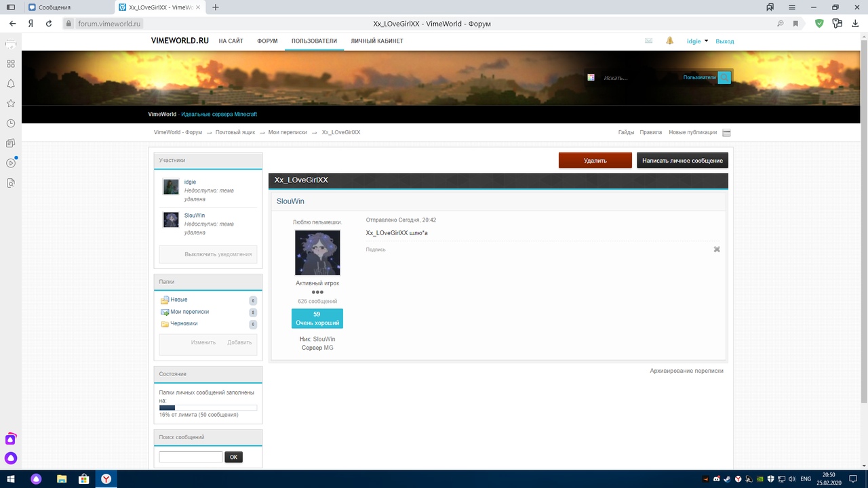Viewport: 868px width, 488px height.
Task: Open the Черновики folder
Action: pos(184,324)
